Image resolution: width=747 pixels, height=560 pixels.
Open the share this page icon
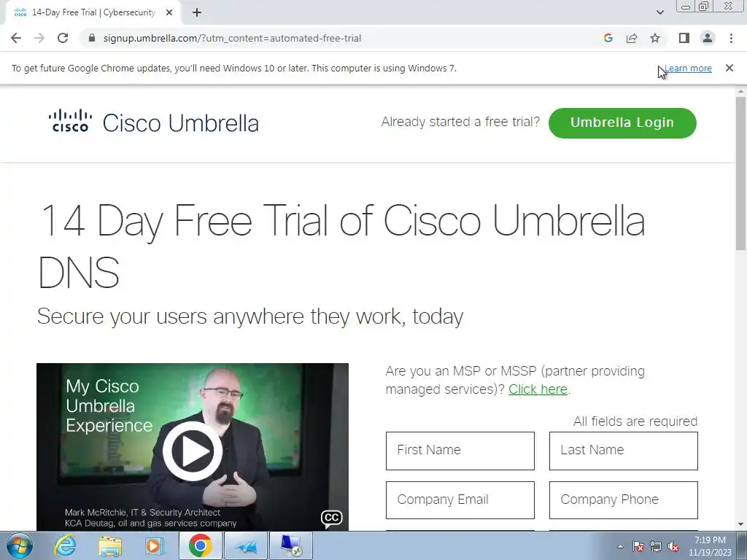(x=632, y=38)
